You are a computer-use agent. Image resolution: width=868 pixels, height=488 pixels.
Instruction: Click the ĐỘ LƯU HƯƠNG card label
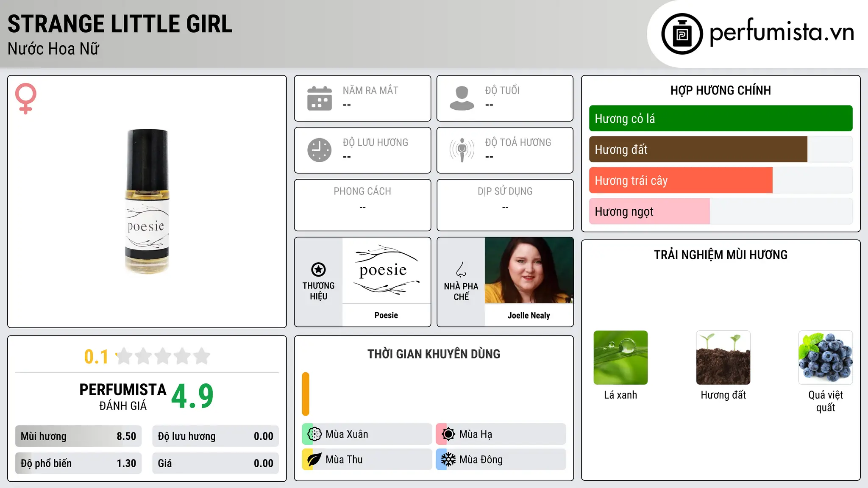pyautogui.click(x=376, y=142)
